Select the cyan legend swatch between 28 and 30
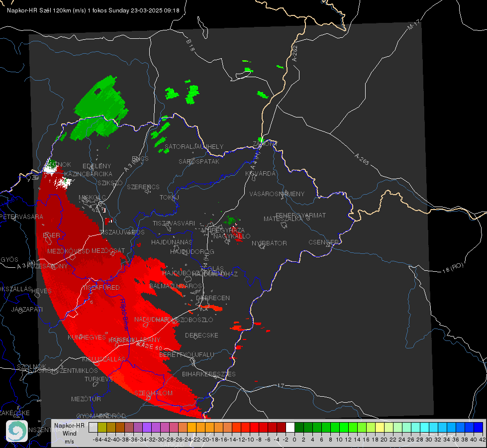This screenshot has height=448, width=487. [425, 427]
